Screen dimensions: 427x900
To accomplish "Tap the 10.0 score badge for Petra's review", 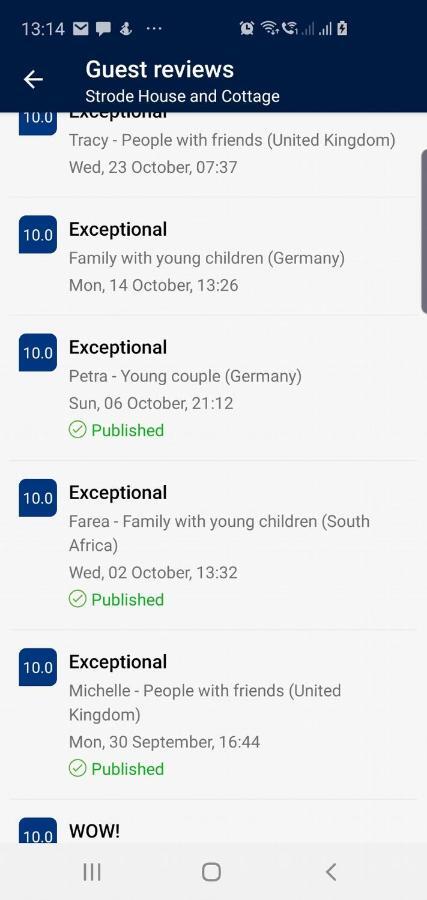I will click(38, 352).
